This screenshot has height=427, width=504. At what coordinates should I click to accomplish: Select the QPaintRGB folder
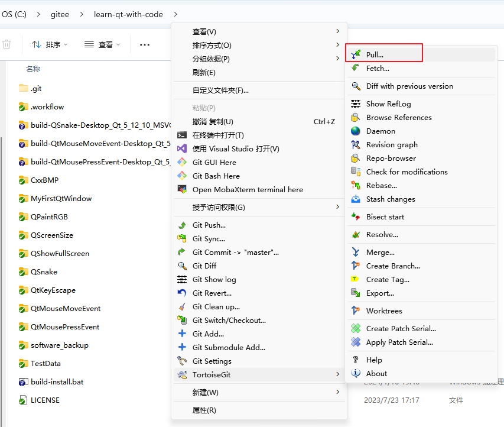click(x=43, y=216)
